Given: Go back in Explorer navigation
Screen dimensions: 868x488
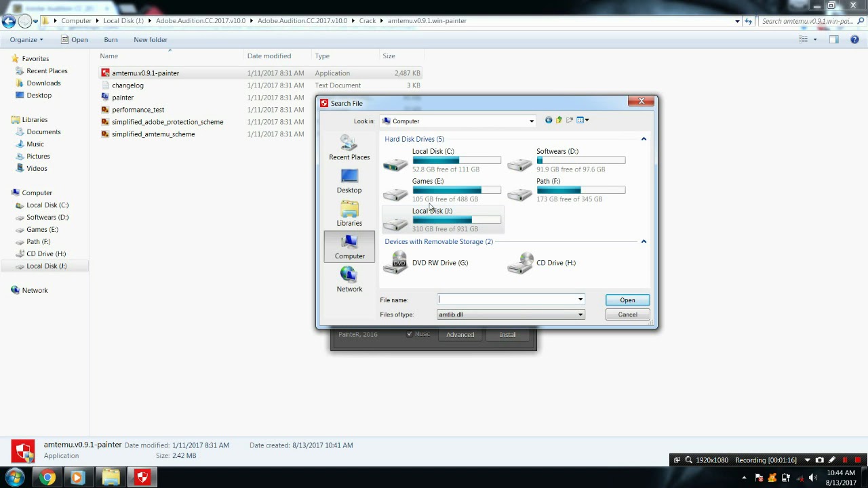Looking at the screenshot, I should pos(9,21).
